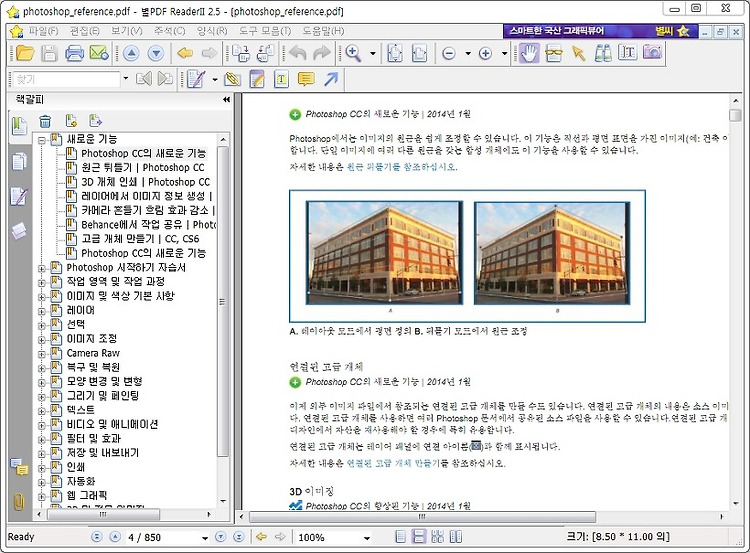The width and height of the screenshot is (750, 553).
Task: Switch to continuous page layout
Action: click(x=419, y=537)
